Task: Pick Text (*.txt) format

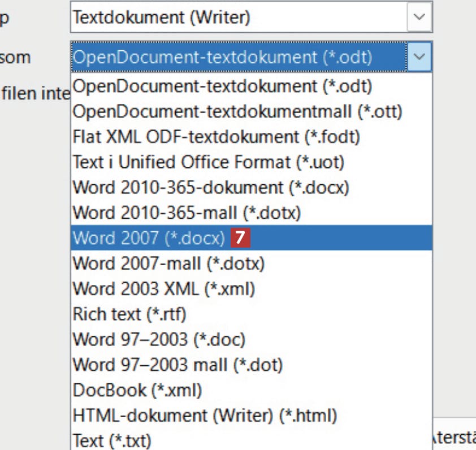Action: coord(112,440)
